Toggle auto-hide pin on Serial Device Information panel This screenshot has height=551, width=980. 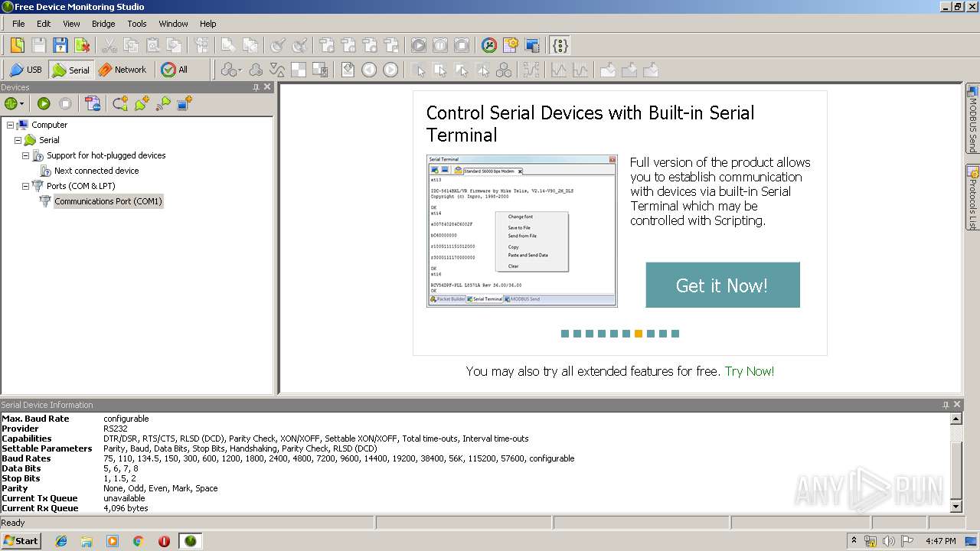point(946,405)
